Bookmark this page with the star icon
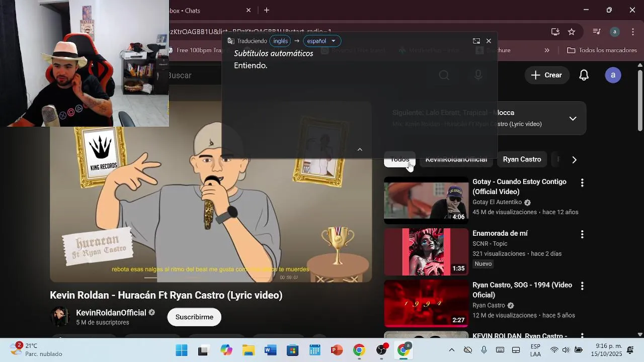The width and height of the screenshot is (644, 362). pyautogui.click(x=572, y=32)
